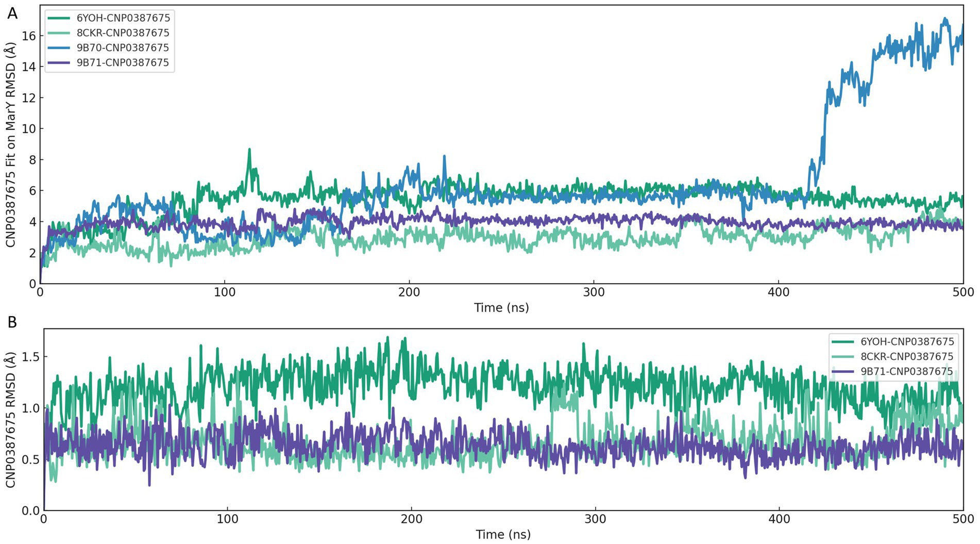Click x-axis tick 500 under panel B
The image size is (980, 544).
pyautogui.click(x=963, y=519)
